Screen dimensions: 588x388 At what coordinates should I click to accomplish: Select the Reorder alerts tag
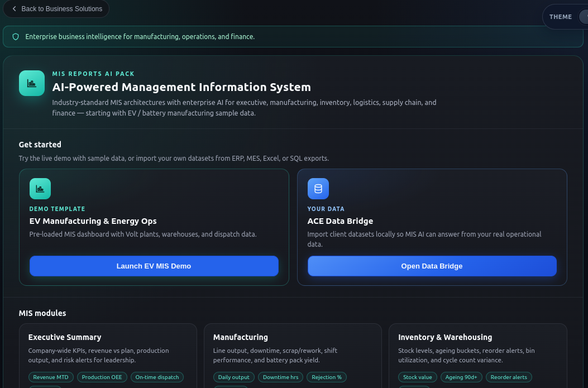click(x=509, y=377)
